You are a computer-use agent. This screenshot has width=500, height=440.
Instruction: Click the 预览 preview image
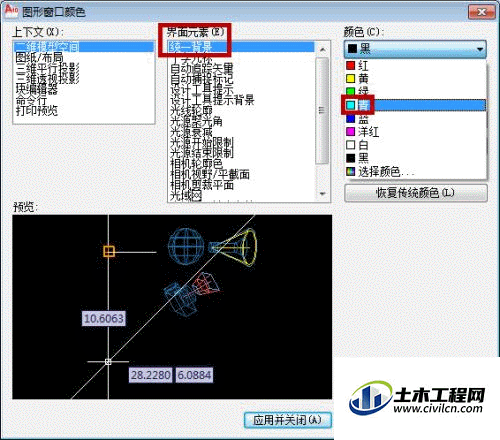172,307
